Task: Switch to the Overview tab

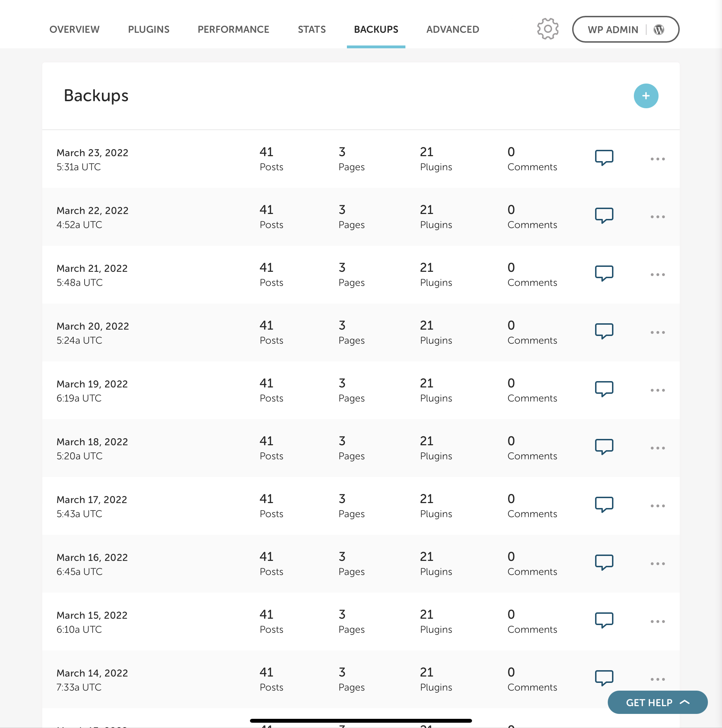Action: tap(74, 29)
